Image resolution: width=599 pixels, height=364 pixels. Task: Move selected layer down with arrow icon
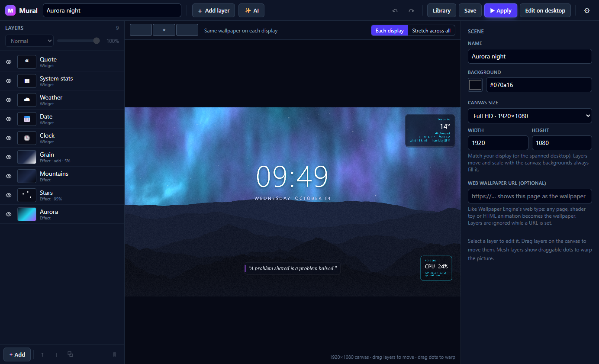56,354
